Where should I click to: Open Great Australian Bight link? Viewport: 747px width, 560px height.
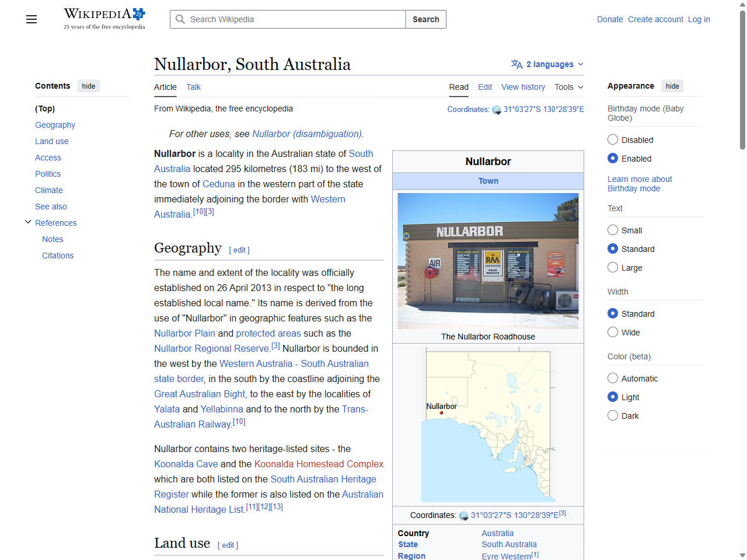(x=200, y=394)
